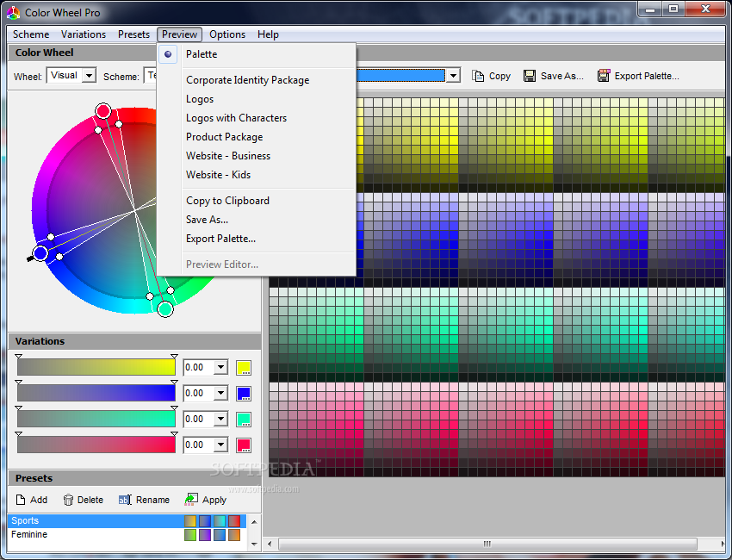Click the Export Palette... toolbar button label

coord(647,76)
